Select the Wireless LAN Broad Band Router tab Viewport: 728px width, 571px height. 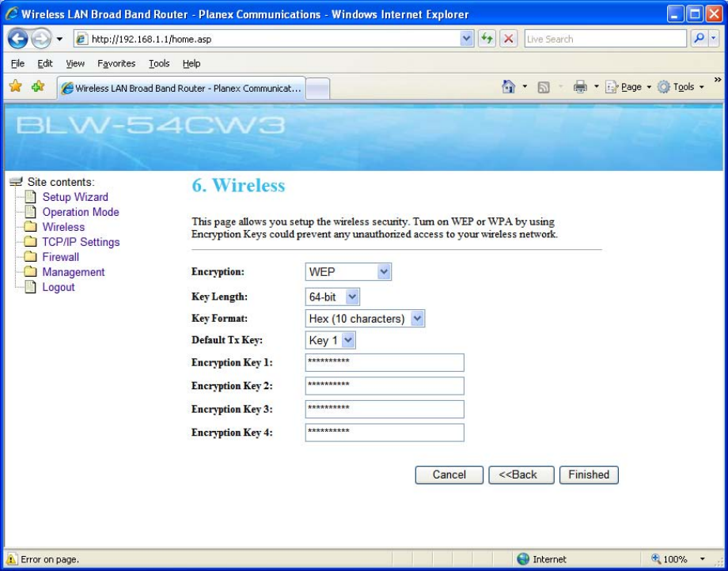[x=181, y=88]
